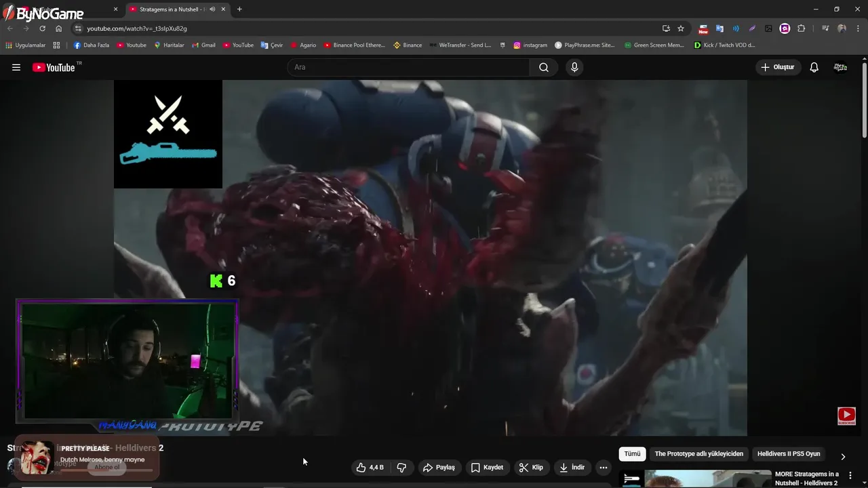Open the Haritalar bookmark
Screen dimensions: 868x488
(x=169, y=45)
